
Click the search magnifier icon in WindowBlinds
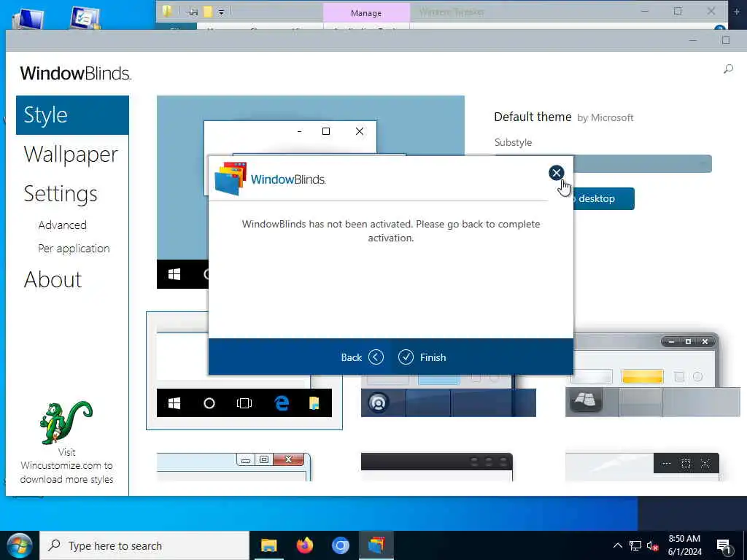tap(728, 69)
